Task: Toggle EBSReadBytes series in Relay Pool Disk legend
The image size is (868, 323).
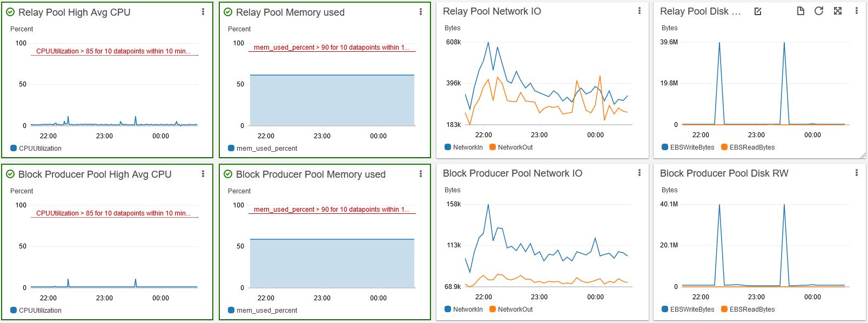Action: click(x=748, y=147)
